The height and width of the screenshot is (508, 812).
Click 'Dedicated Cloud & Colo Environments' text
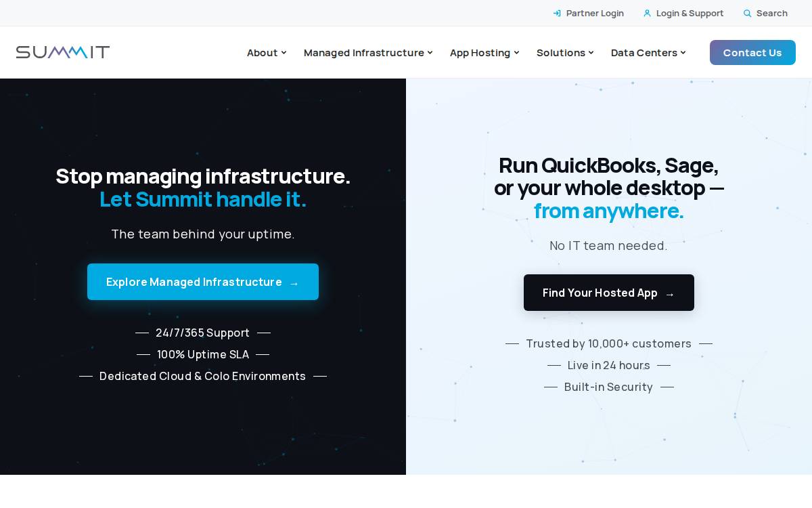click(202, 376)
